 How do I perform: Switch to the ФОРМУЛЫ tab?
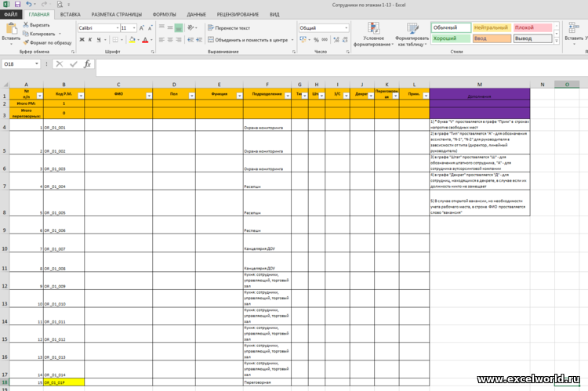click(x=165, y=14)
